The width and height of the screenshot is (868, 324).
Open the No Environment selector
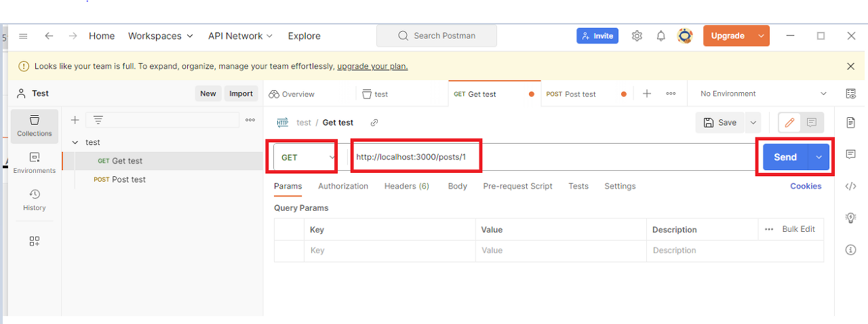point(764,94)
